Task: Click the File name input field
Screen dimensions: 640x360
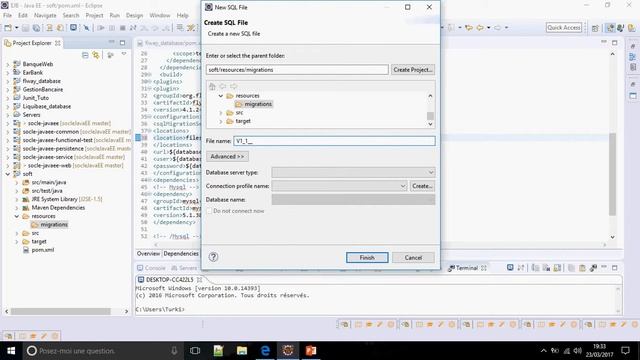Action: (334, 141)
